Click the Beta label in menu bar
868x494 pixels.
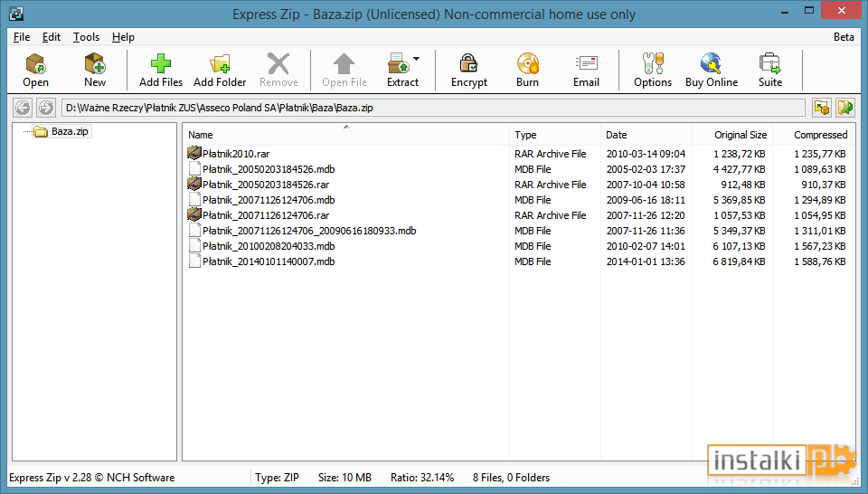[844, 37]
